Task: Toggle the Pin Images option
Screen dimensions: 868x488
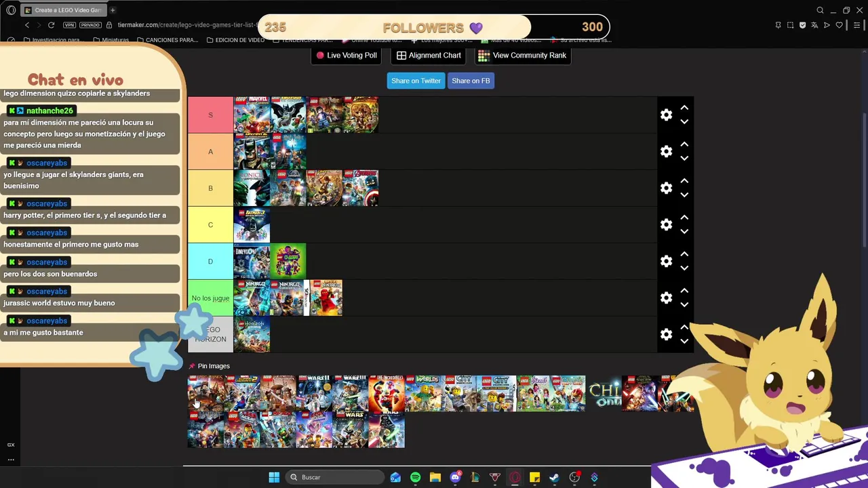Action: pos(210,366)
